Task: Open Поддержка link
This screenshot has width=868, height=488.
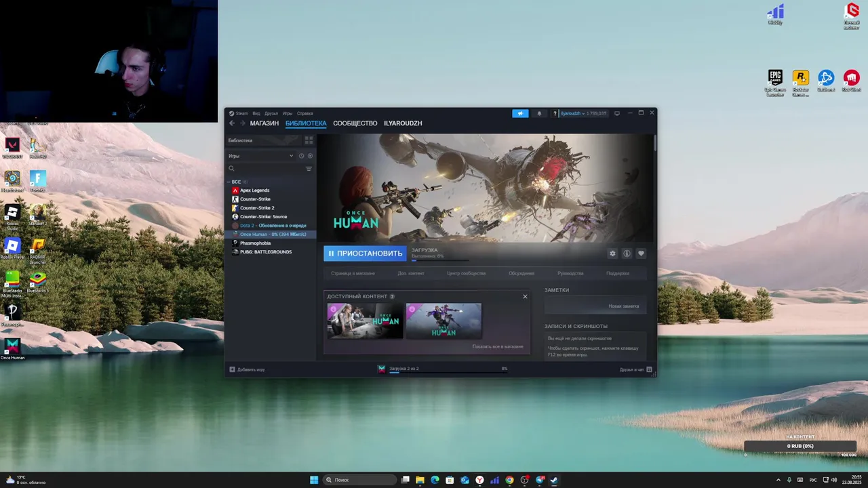Action: pyautogui.click(x=618, y=273)
